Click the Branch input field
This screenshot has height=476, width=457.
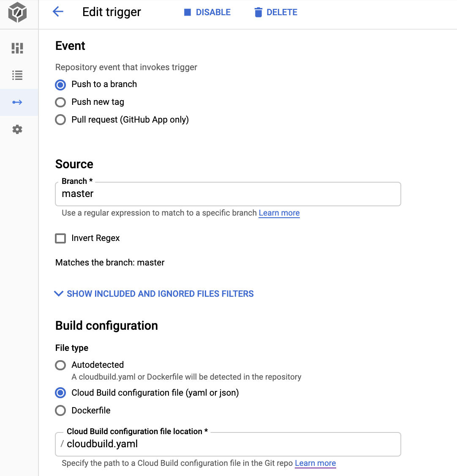point(228,194)
